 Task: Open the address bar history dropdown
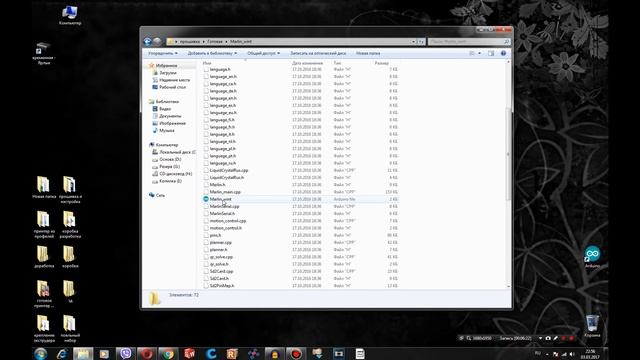pyautogui.click(x=413, y=42)
